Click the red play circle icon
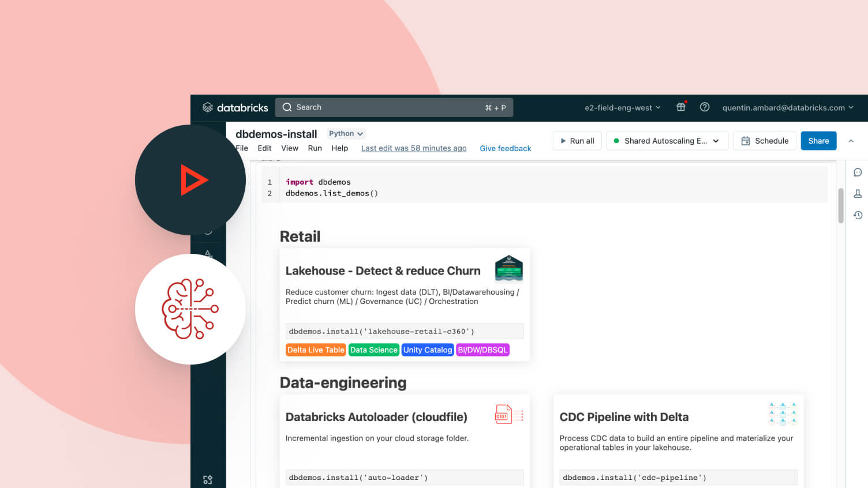This screenshot has width=868, height=488. pyautogui.click(x=190, y=180)
